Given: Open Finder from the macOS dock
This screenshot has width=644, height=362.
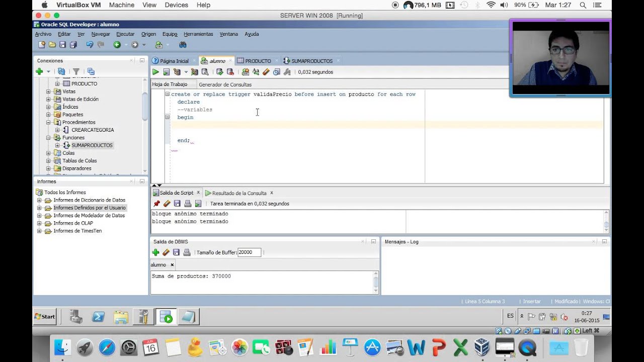Looking at the screenshot, I should pos(63,347).
